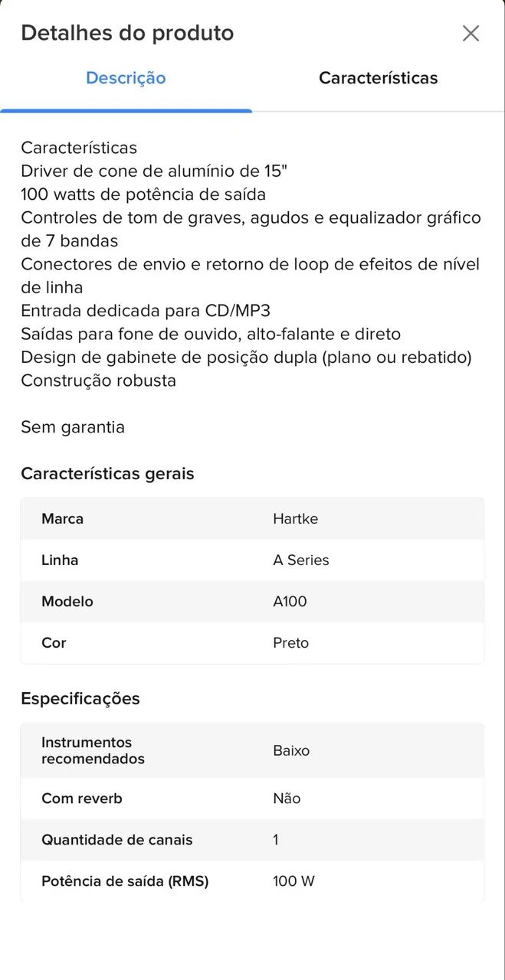This screenshot has height=980, width=505.
Task: Click the Marca row showing Hartke
Action: point(252,518)
